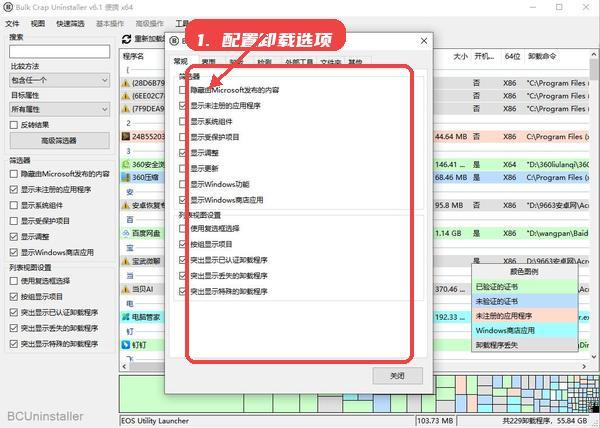Uncheck 按组显示项目 in the left sidebar
Screen dimensions: 600x428
click(14, 297)
